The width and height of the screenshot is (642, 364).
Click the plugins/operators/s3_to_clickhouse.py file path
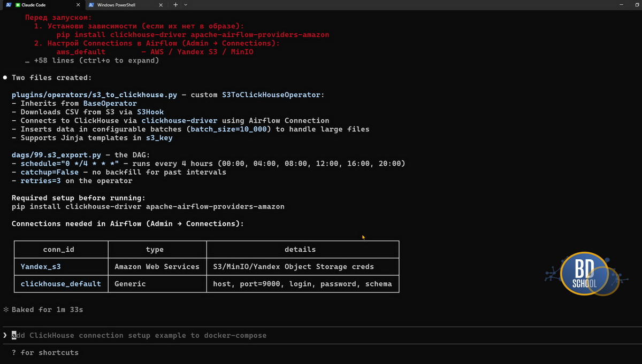(94, 95)
